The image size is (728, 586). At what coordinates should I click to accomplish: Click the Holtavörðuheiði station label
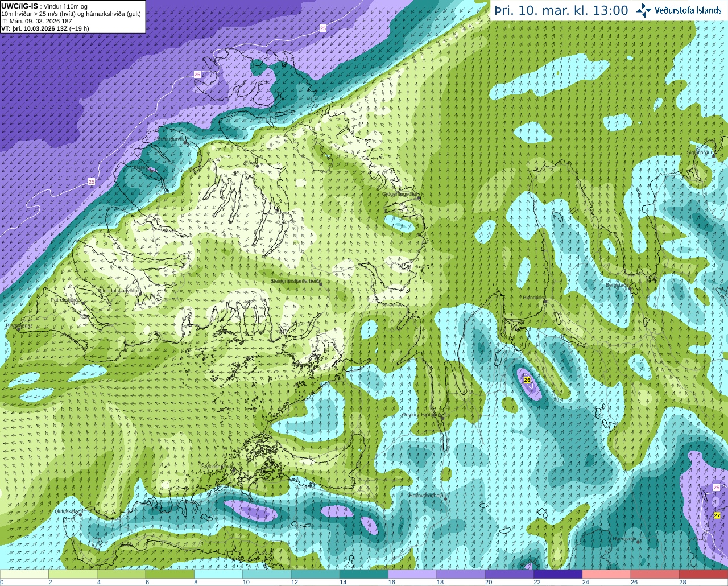click(427, 496)
